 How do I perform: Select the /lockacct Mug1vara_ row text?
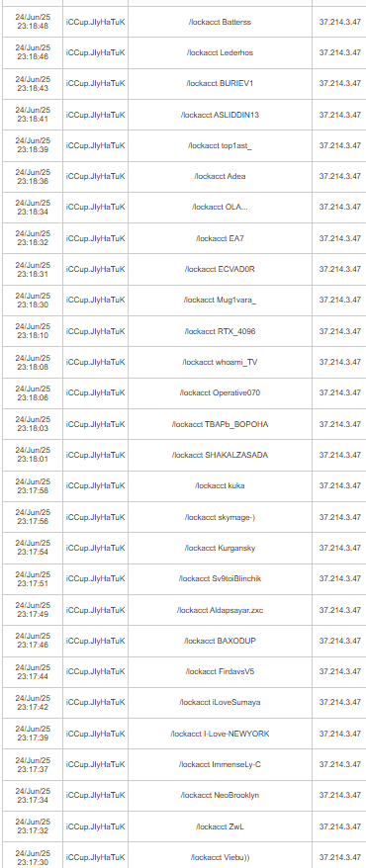(220, 300)
